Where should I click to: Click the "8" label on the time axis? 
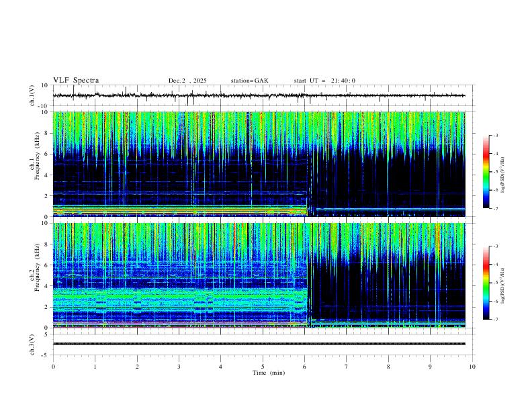[388, 367]
